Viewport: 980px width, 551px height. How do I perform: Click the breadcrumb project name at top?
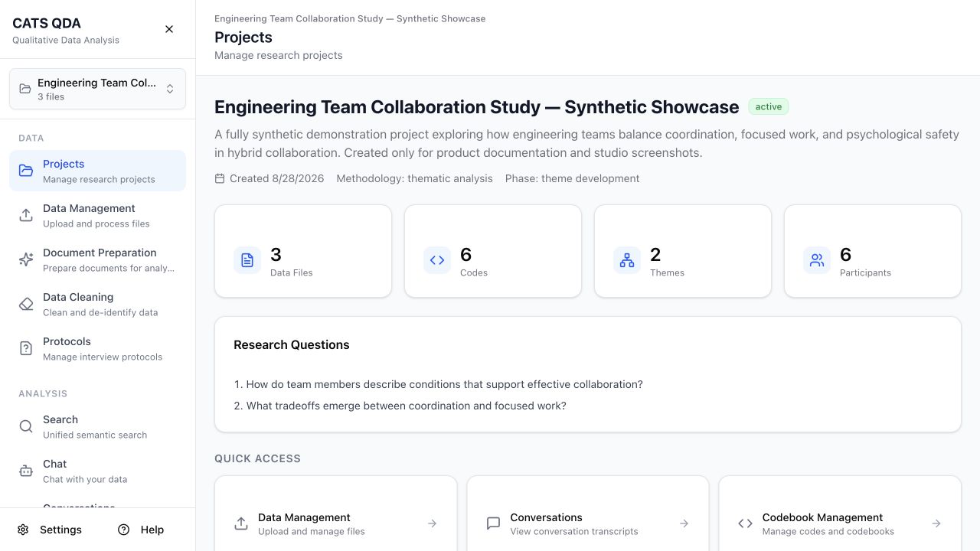tap(350, 18)
